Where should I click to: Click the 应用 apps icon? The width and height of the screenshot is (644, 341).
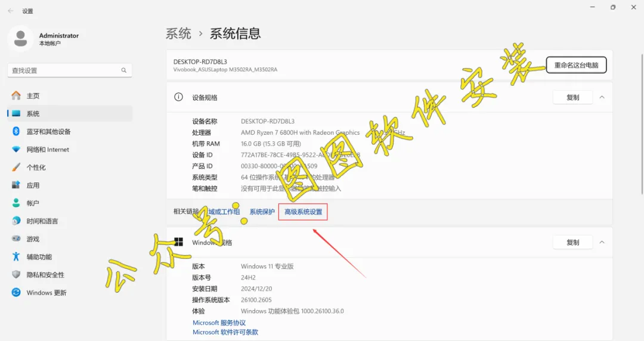[16, 185]
